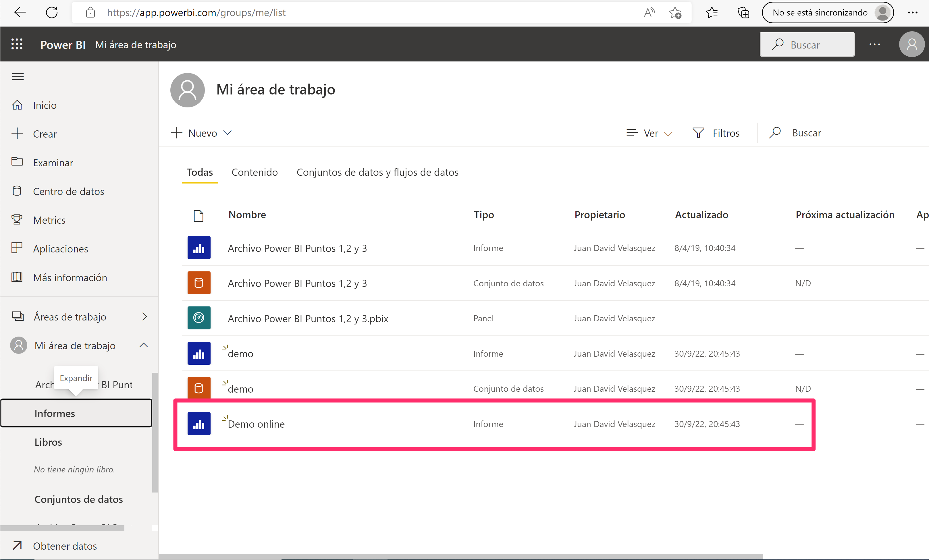This screenshot has height=560, width=929.
Task: Click the sidebar vertical scrollbar
Action: coord(155,432)
